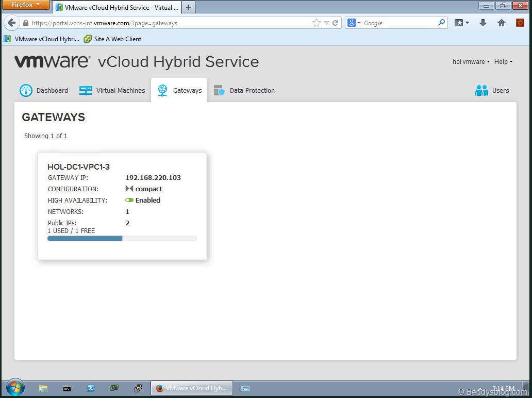Launch PowerShell from the taskbar
This screenshot has height=398, width=532.
pos(91,388)
